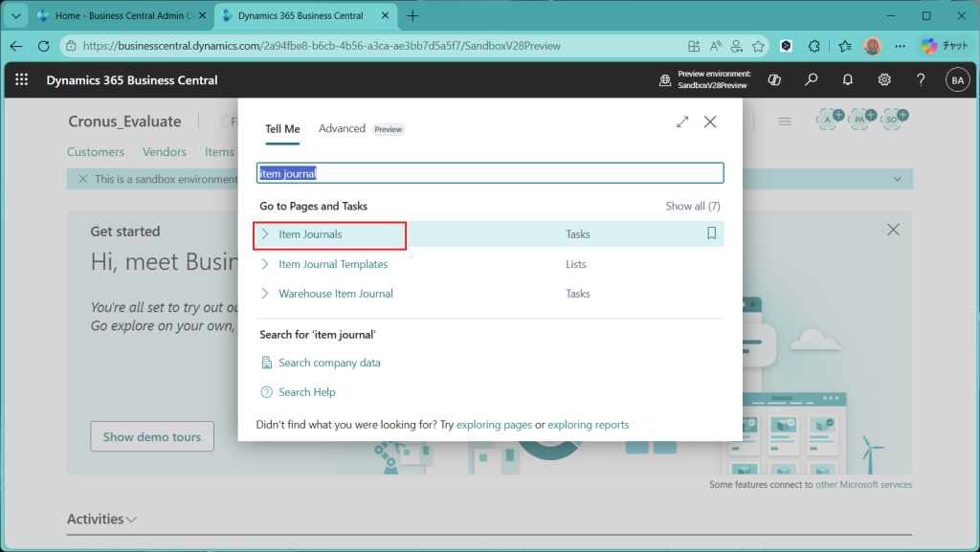Click the Copilot icon in header
The width and height of the screenshot is (980, 552).
(x=776, y=80)
